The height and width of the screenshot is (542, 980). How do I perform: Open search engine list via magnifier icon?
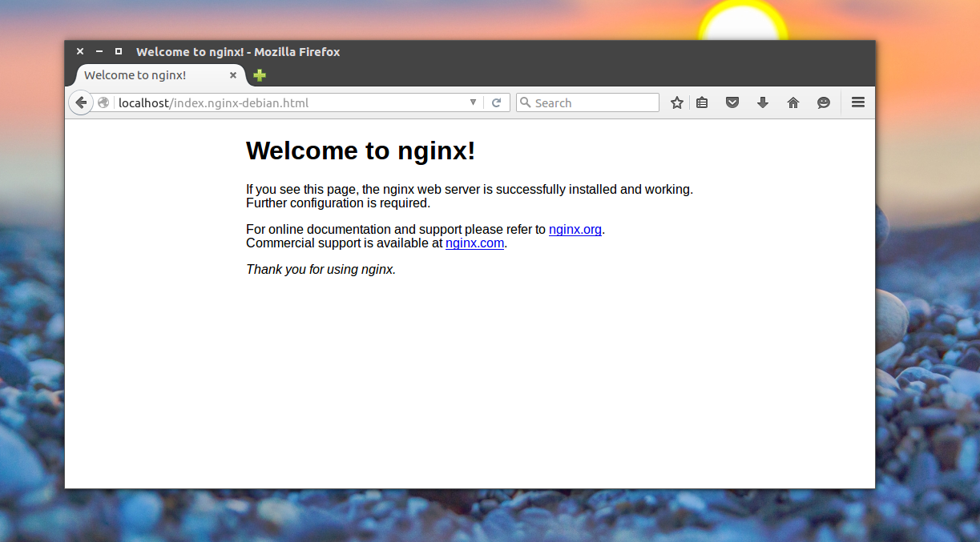[x=526, y=102]
